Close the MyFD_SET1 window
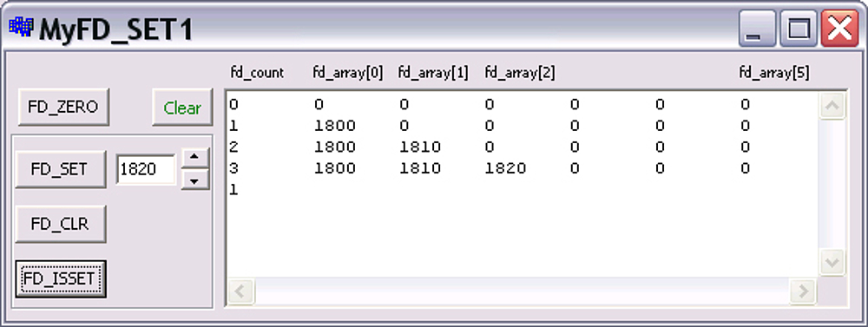This screenshot has width=868, height=327. (839, 29)
